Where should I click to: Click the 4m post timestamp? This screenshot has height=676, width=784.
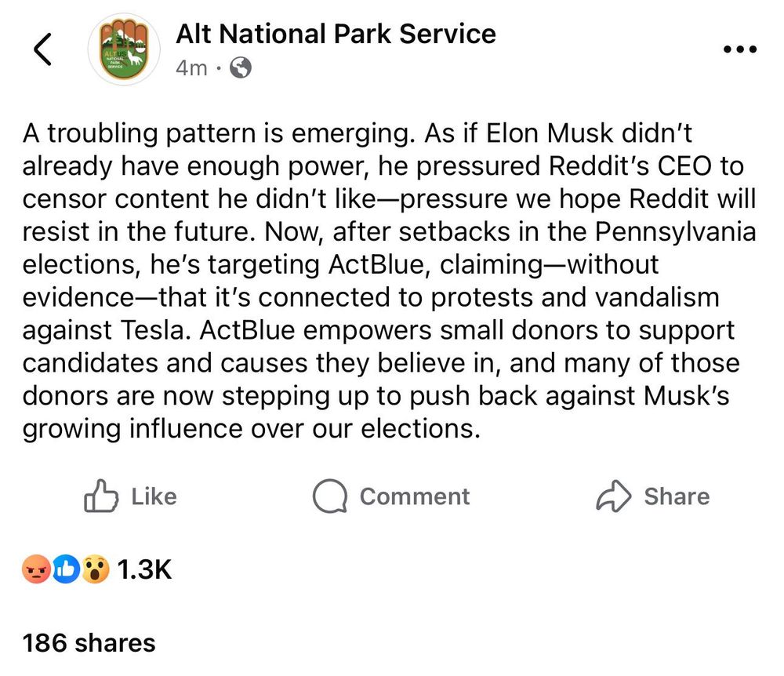(191, 68)
